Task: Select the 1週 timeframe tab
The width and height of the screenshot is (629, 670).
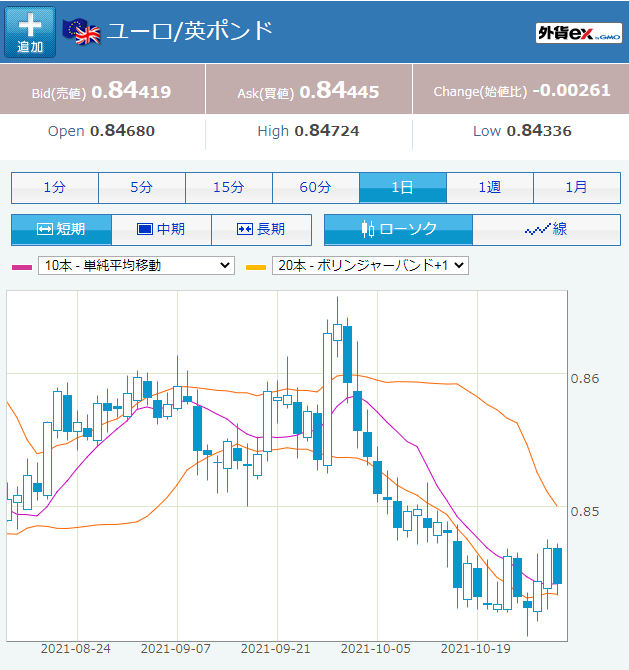Action: 490,188
